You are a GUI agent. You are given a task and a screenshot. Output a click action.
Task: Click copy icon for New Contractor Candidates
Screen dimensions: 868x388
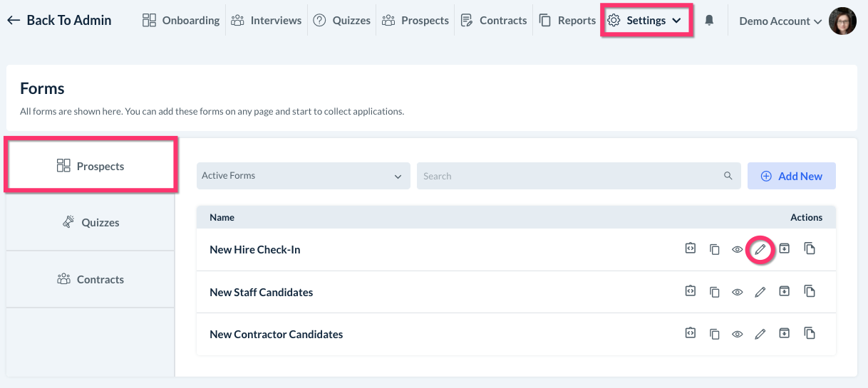(x=715, y=334)
